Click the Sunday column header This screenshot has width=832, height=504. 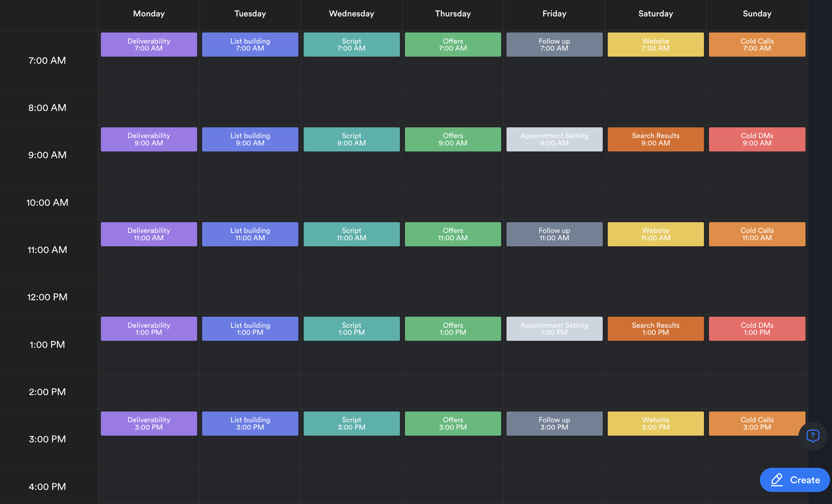[757, 13]
